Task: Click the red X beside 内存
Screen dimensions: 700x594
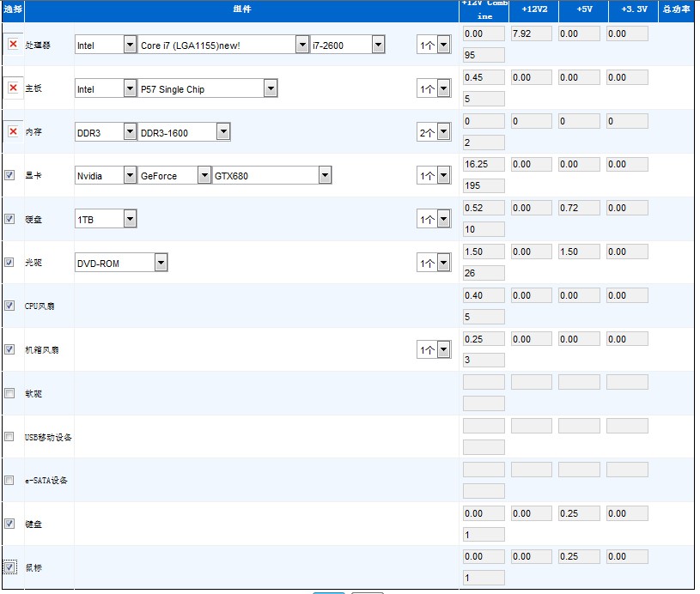Action: point(13,131)
